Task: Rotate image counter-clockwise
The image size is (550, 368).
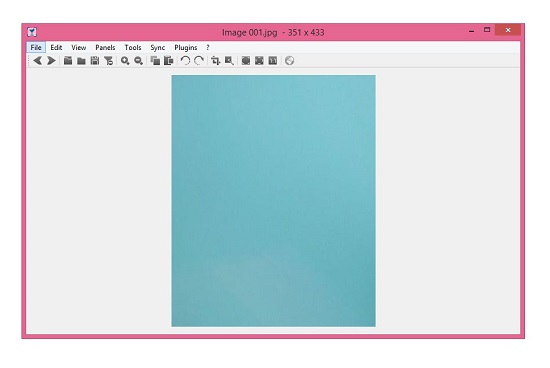Action: pos(185,61)
